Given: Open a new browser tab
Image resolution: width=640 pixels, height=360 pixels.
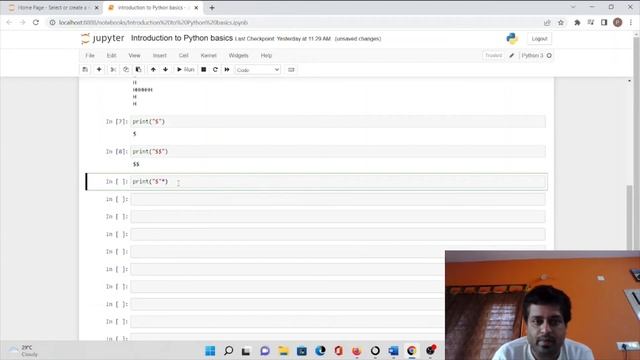Looking at the screenshot, I should point(211,8).
